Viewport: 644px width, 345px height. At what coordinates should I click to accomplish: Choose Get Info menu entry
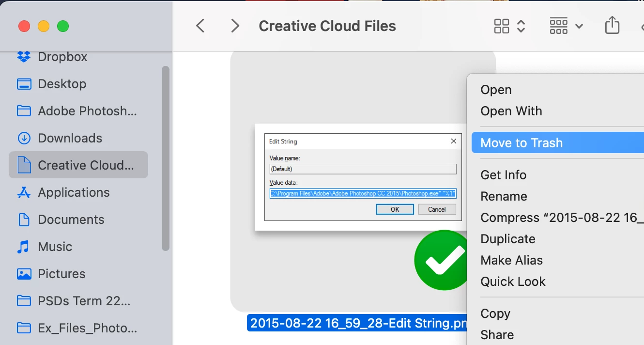tap(503, 175)
